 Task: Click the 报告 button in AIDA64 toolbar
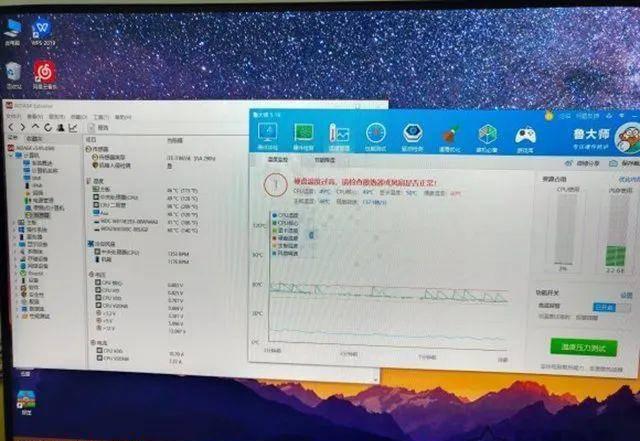pyautogui.click(x=100, y=128)
